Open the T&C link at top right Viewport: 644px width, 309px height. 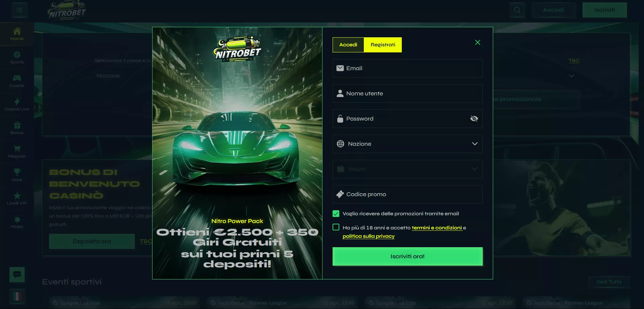click(574, 61)
